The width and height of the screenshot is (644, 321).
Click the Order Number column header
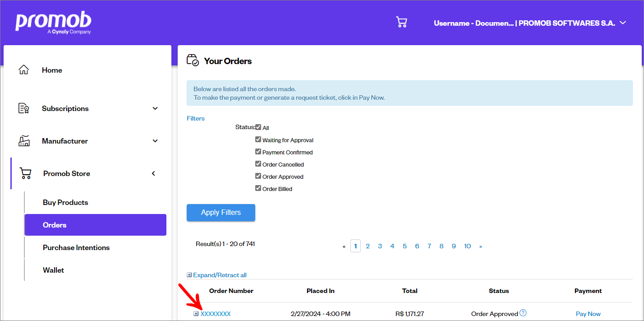pyautogui.click(x=231, y=291)
